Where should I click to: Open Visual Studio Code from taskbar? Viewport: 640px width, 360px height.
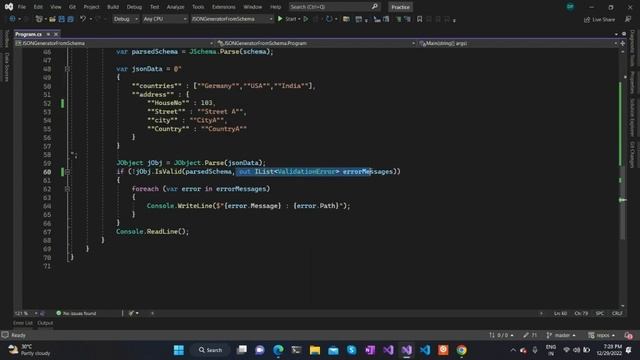(x=425, y=350)
